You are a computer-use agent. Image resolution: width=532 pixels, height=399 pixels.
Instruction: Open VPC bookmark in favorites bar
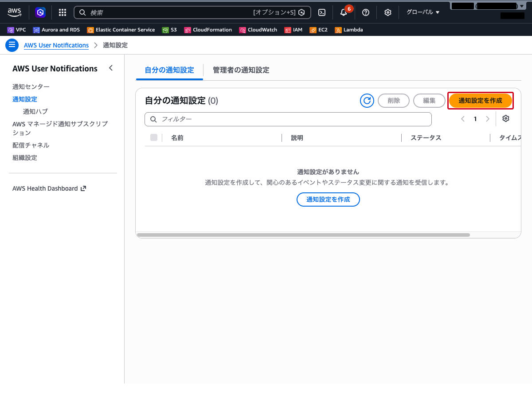(16, 30)
